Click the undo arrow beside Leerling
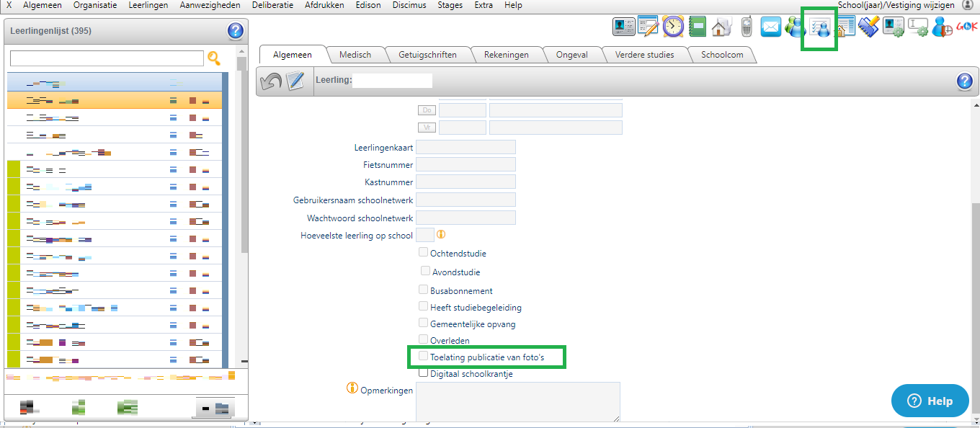The image size is (980, 428). coord(271,81)
